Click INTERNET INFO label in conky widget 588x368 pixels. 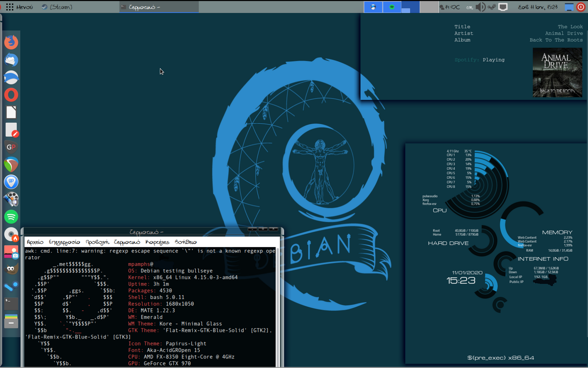pos(543,259)
